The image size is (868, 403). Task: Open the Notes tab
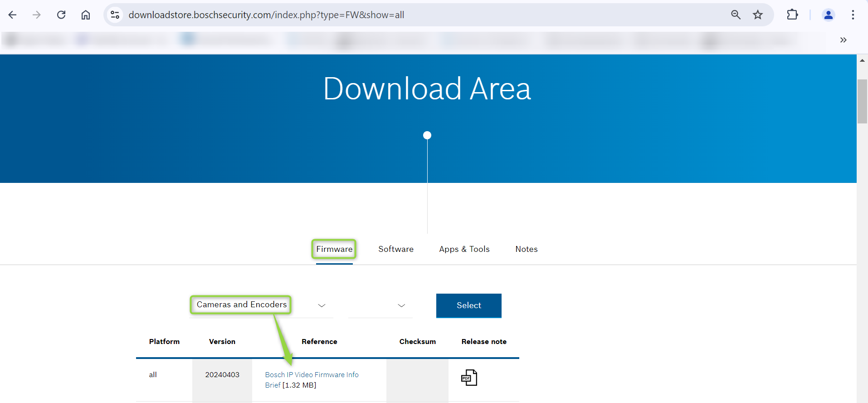(526, 249)
